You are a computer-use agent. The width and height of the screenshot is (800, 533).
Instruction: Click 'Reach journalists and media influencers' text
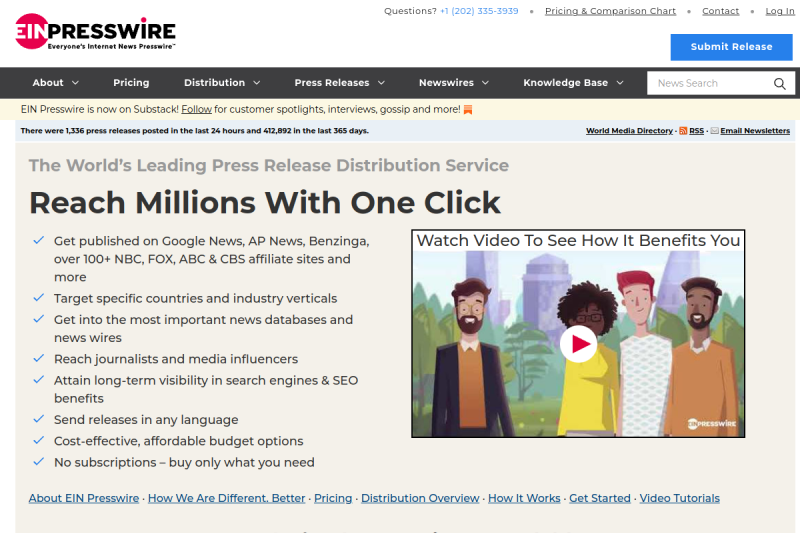point(176,359)
